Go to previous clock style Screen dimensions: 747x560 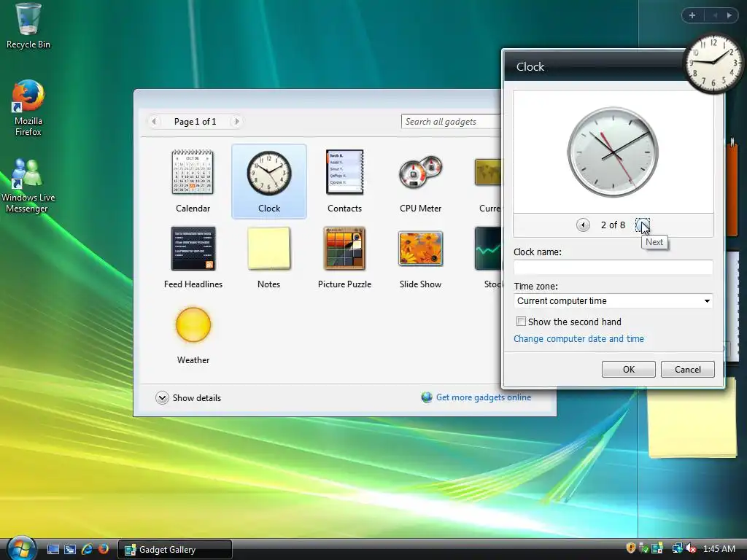point(583,225)
